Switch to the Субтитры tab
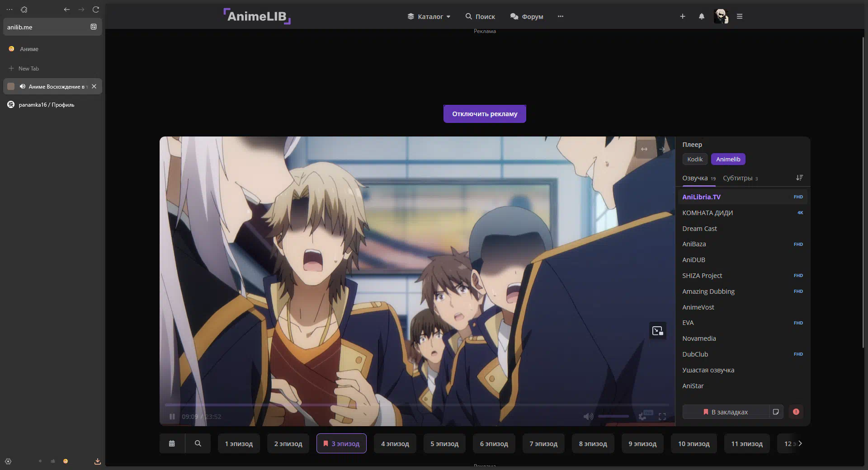 click(x=740, y=178)
